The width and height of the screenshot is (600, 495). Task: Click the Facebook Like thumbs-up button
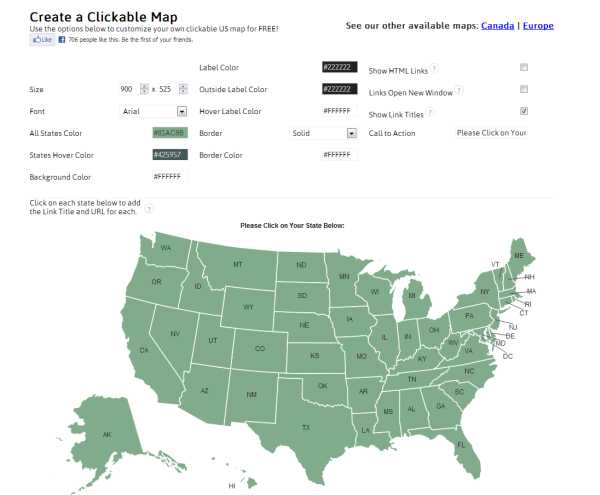[42, 39]
